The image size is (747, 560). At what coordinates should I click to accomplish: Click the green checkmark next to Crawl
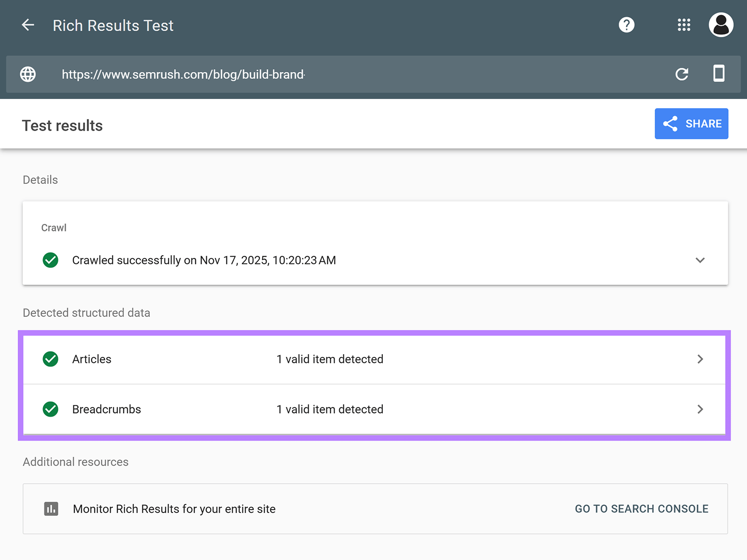[50, 260]
